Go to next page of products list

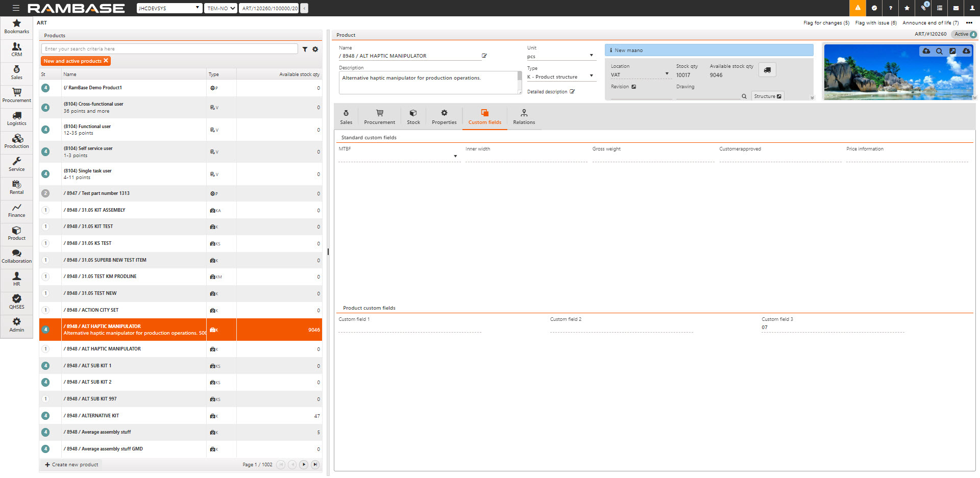point(304,465)
